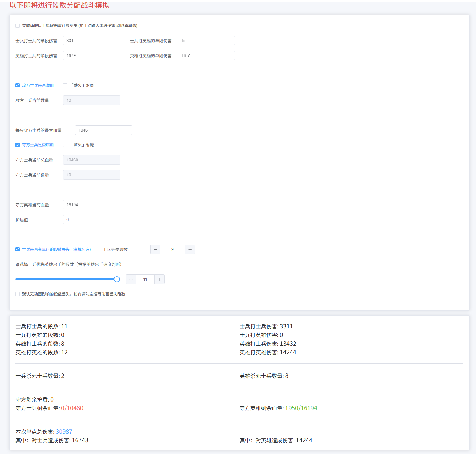Click disabled 守方士兵当前数量 field
The image size is (476, 454).
click(92, 175)
